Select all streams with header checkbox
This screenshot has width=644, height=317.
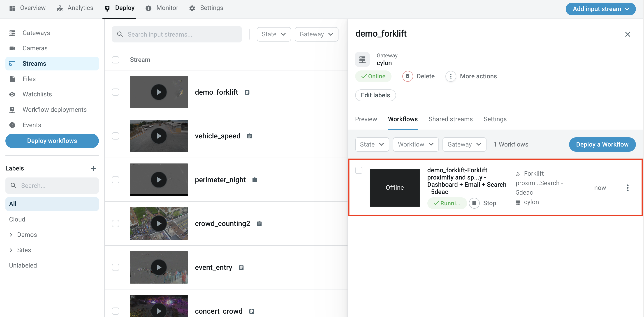click(x=116, y=60)
